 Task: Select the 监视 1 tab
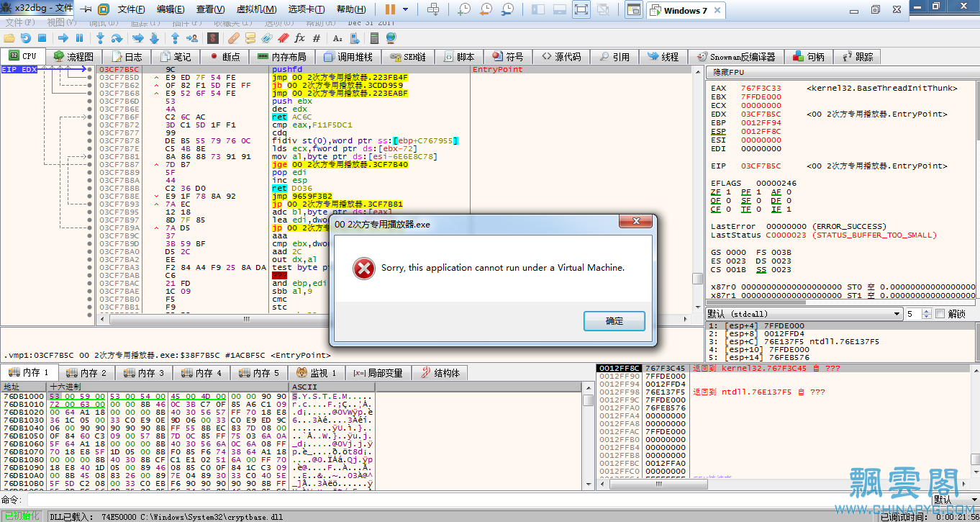coord(317,373)
